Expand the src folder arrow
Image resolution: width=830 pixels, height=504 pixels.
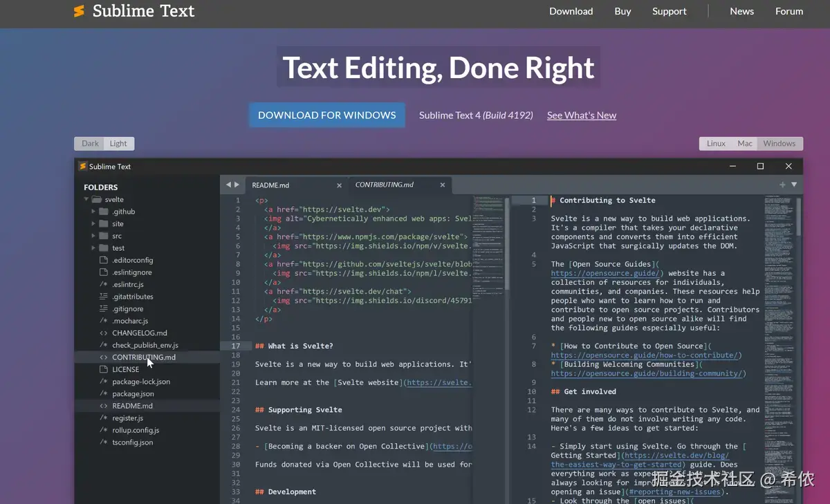pos(93,236)
